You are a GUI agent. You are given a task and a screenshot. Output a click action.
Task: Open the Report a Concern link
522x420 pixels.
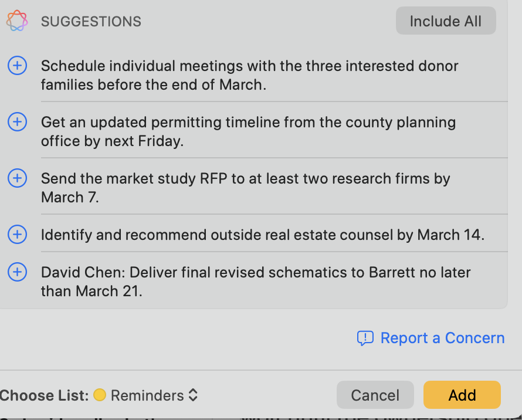tap(442, 338)
